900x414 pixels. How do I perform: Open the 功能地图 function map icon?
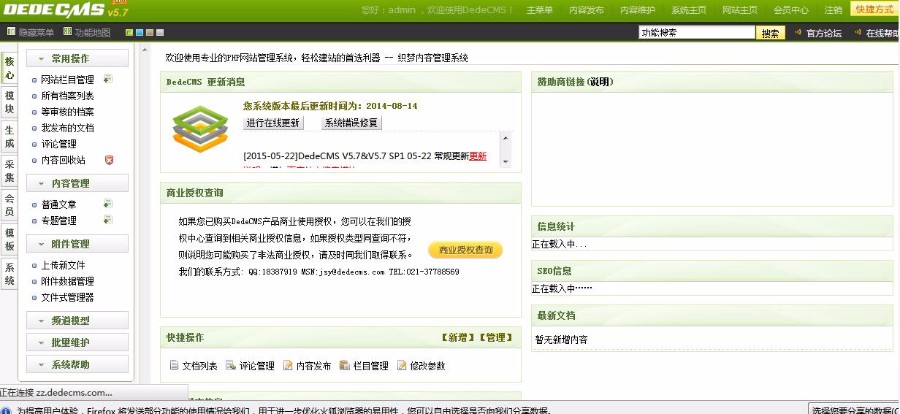[68, 32]
